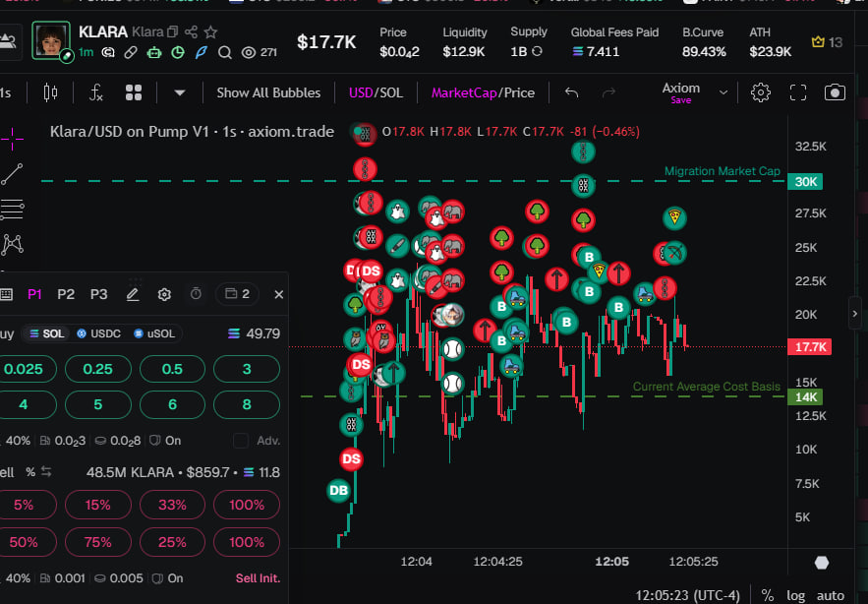
Task: Sell 75% of KLARA
Action: coord(98,542)
